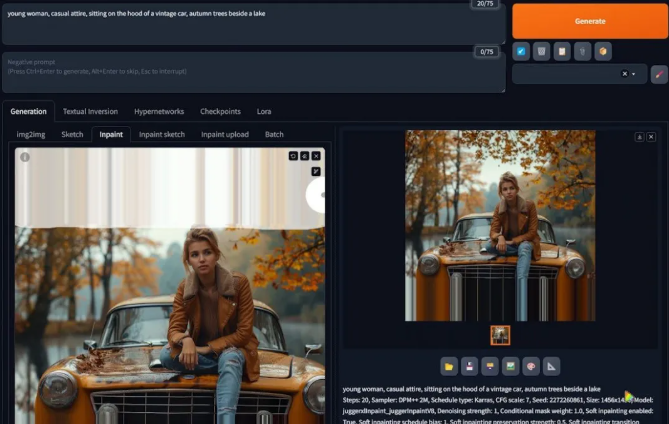The width and height of the screenshot is (669, 424).
Task: Select the Sketch sub-tab
Action: [x=72, y=134]
